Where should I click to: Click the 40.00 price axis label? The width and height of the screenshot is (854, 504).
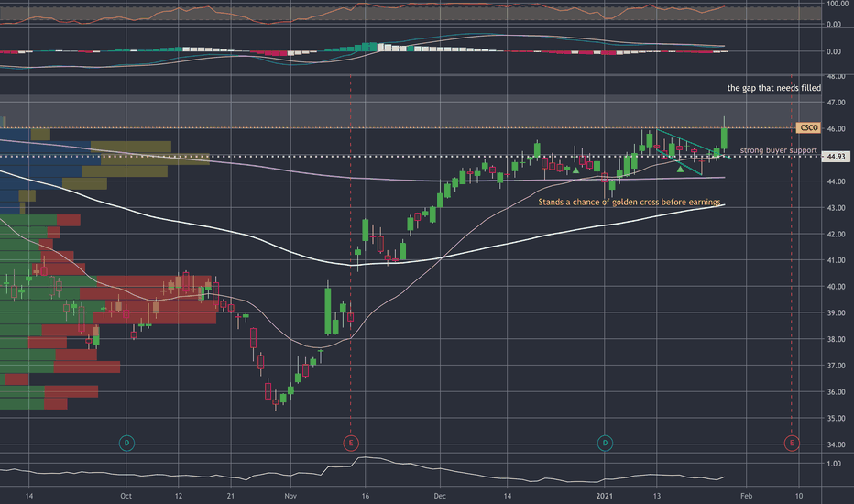(x=836, y=286)
